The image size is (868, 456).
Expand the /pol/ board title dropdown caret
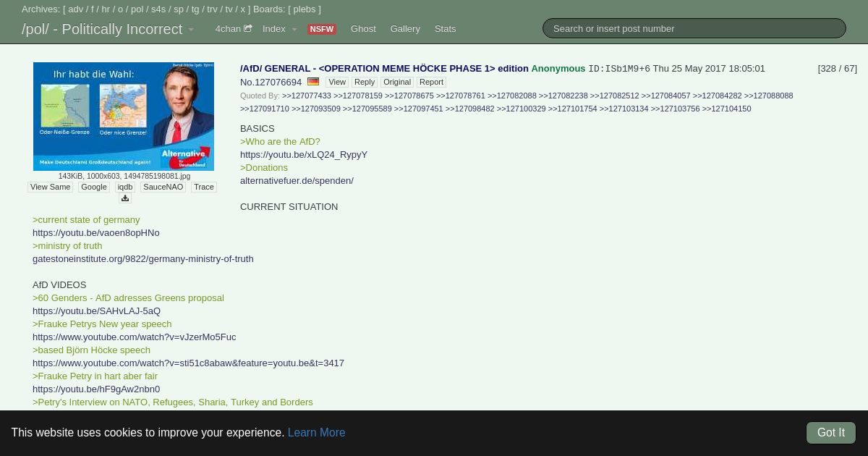coord(191,30)
